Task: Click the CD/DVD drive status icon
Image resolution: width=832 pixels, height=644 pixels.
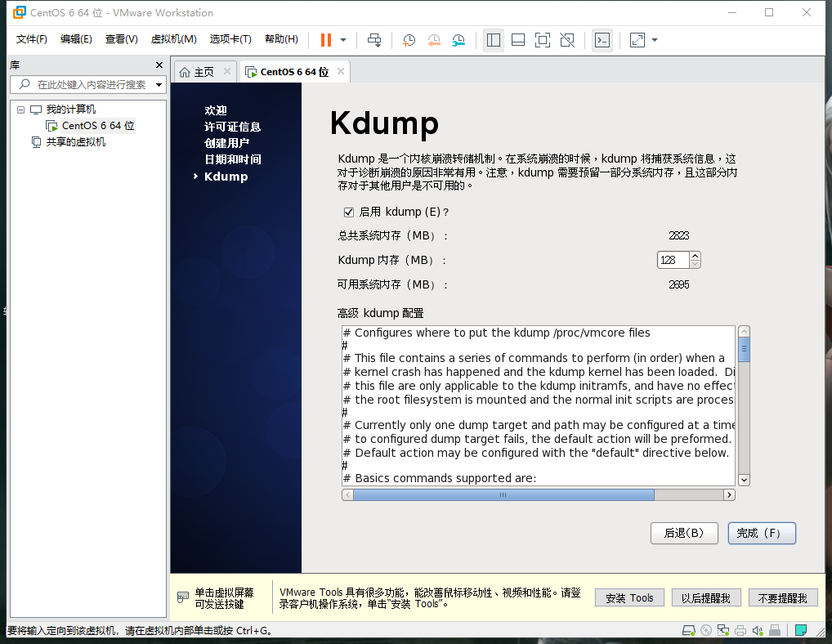Action: click(x=705, y=630)
